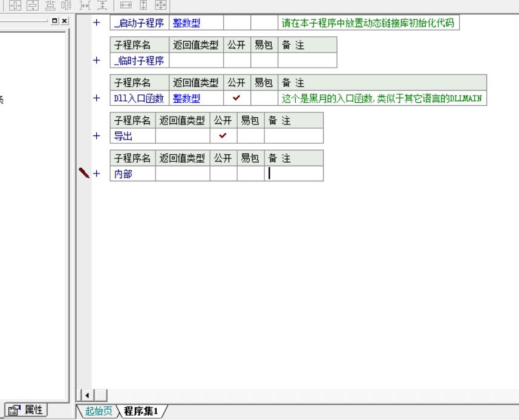Image resolution: width=519 pixels, height=420 pixels.
Task: Expand the Dll入口函数 subroutine body
Action: 96,98
